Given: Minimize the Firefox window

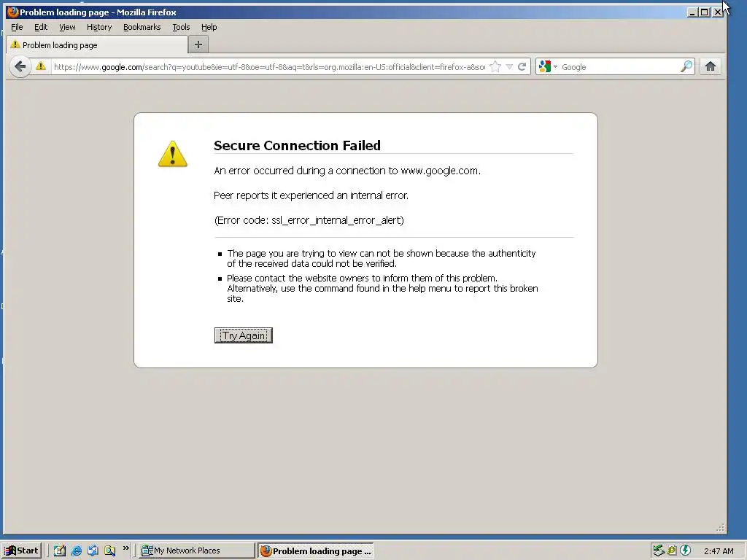Looking at the screenshot, I should point(692,12).
